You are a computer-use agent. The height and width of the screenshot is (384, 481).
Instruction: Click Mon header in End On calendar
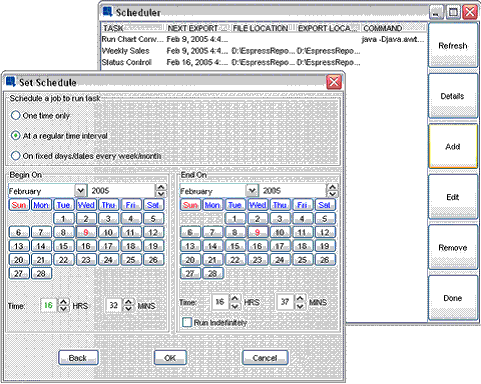[212, 205]
